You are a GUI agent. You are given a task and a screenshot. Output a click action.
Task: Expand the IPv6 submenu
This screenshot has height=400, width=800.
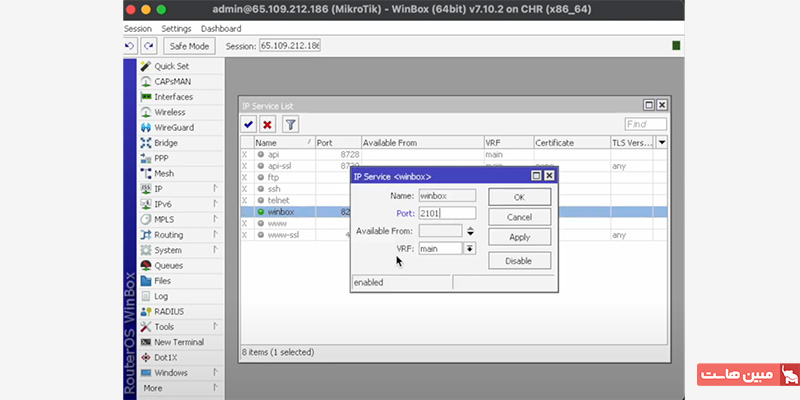click(x=181, y=204)
